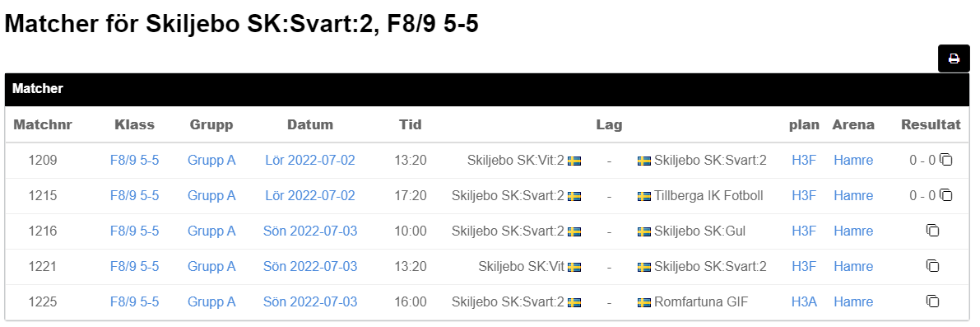The width and height of the screenshot is (980, 327).
Task: Open match report icon for match 1216
Action: [x=932, y=231]
